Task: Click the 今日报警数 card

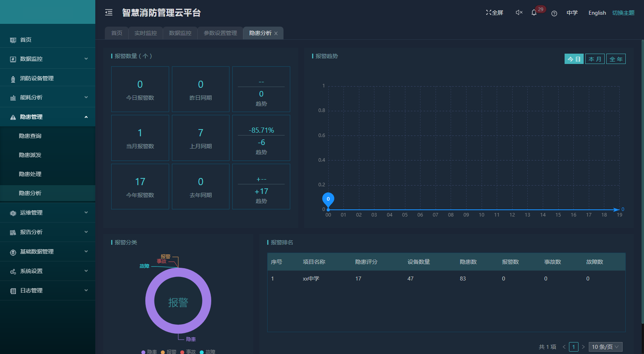Action: 140,89
